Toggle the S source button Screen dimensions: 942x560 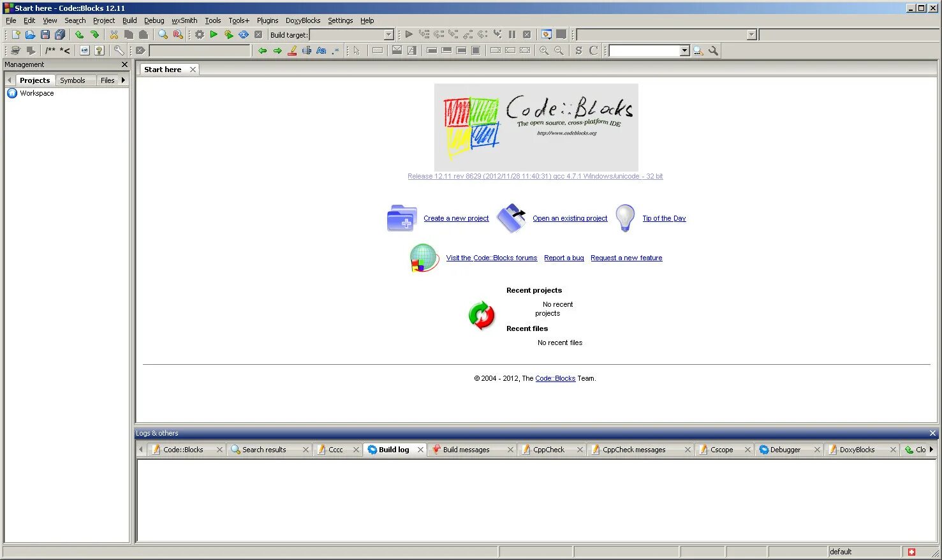tap(578, 50)
